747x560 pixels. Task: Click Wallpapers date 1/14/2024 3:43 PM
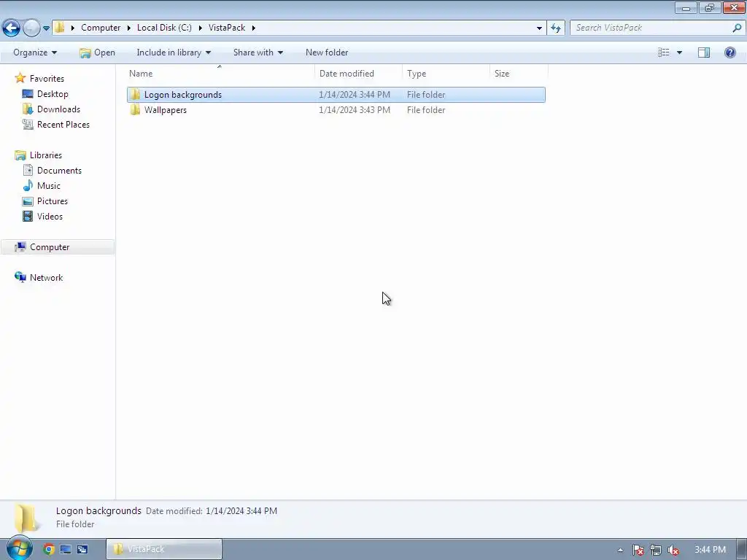(x=355, y=110)
